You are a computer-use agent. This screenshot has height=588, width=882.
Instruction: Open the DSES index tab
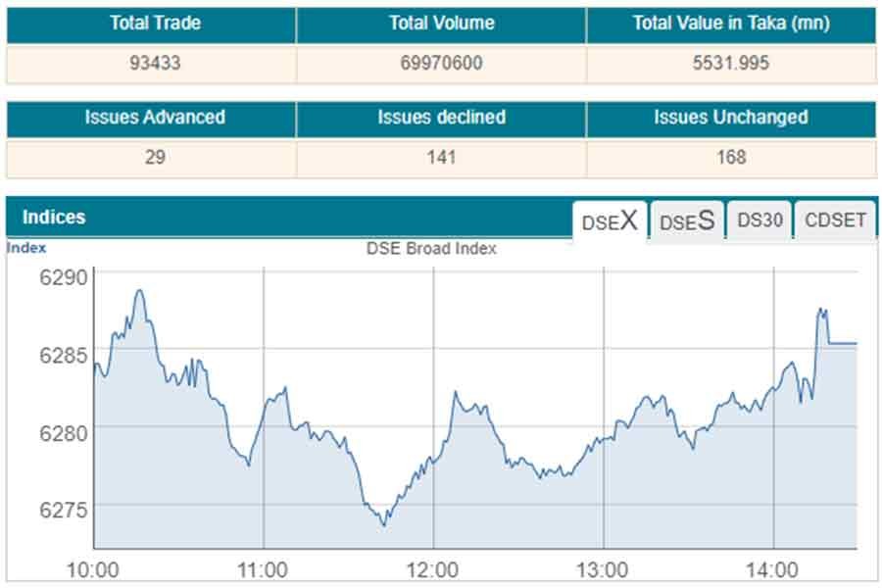(x=687, y=220)
